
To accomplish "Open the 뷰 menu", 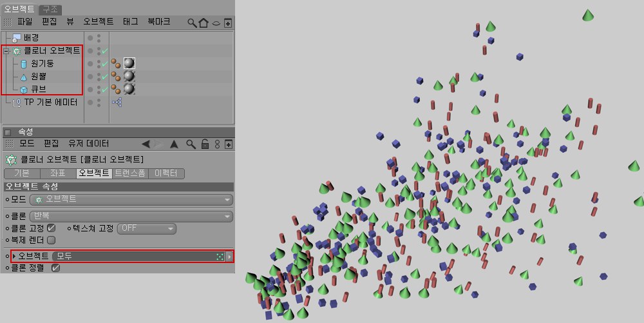I will (70, 22).
